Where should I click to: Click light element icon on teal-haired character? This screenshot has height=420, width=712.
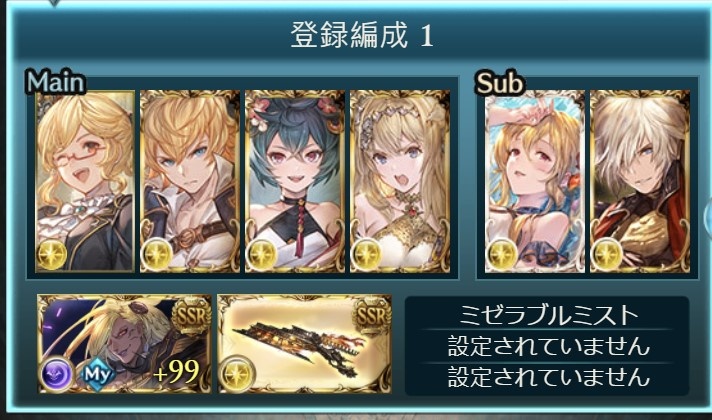pyautogui.click(x=262, y=254)
